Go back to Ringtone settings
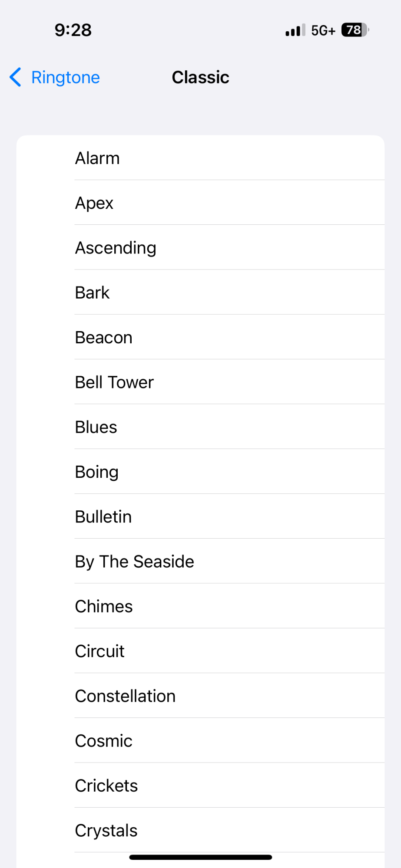The image size is (401, 868). [x=65, y=77]
